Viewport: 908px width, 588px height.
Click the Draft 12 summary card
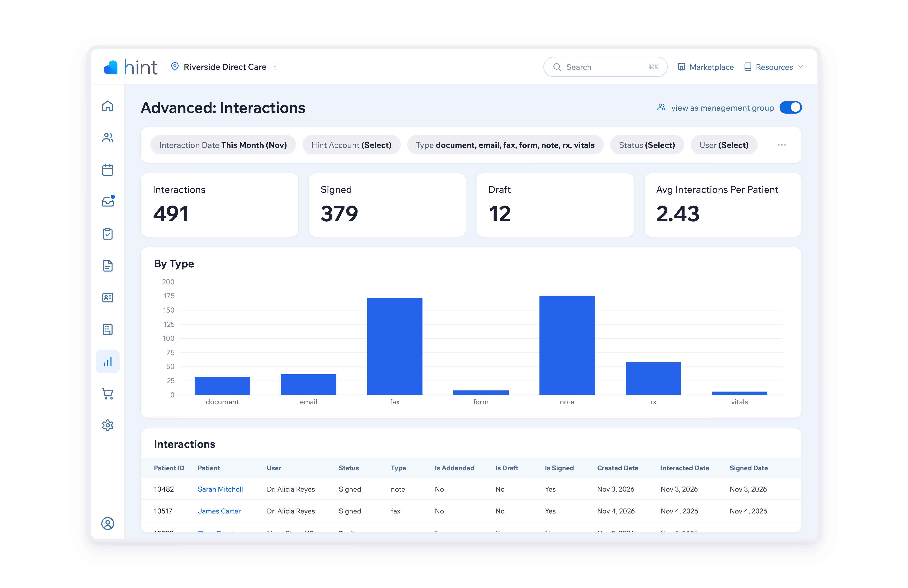[555, 205]
